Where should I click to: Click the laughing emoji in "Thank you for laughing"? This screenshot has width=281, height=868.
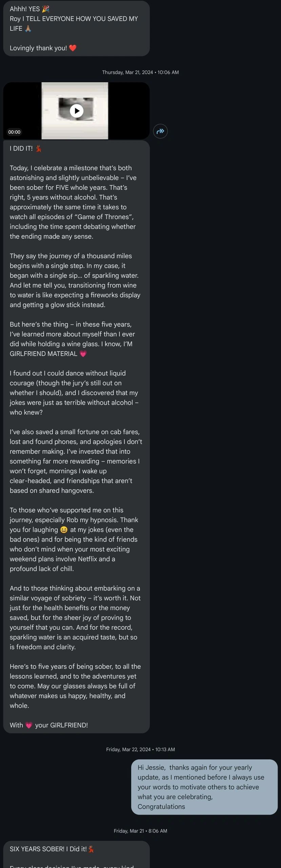point(64,530)
